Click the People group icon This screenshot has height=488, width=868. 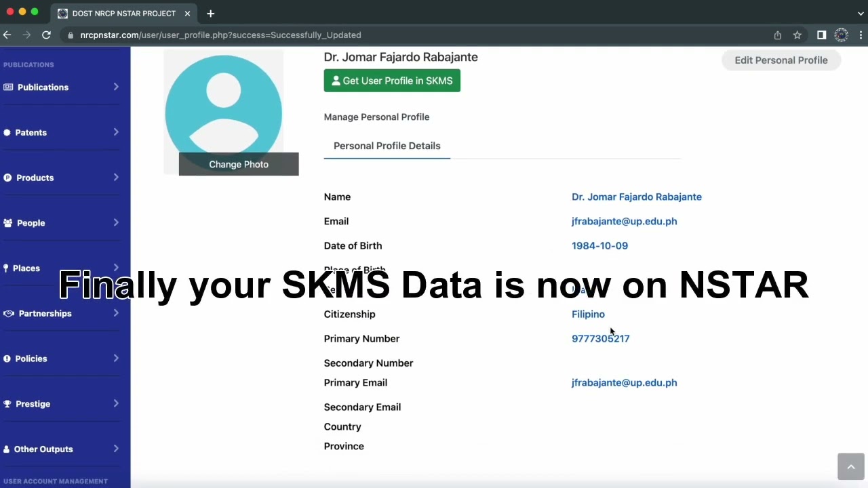8,223
